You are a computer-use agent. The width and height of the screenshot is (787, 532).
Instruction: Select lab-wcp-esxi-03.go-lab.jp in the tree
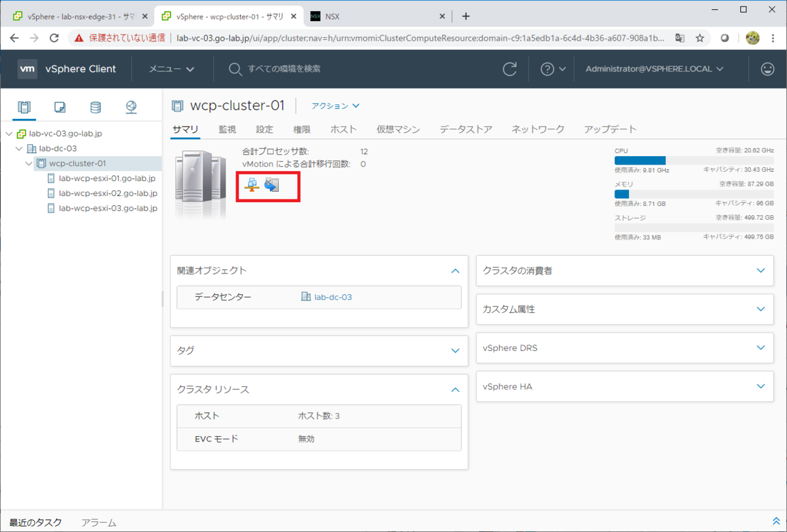[108, 209]
